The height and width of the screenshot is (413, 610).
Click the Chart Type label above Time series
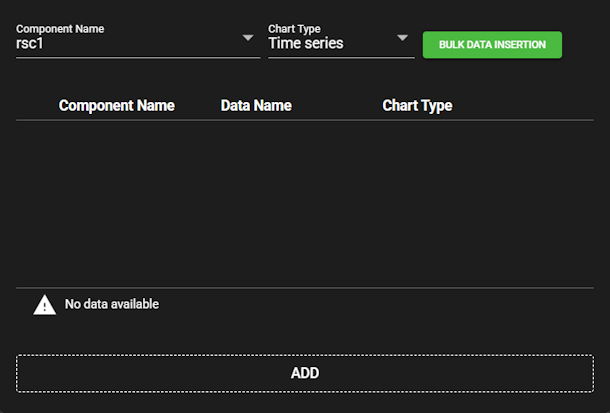(x=294, y=29)
